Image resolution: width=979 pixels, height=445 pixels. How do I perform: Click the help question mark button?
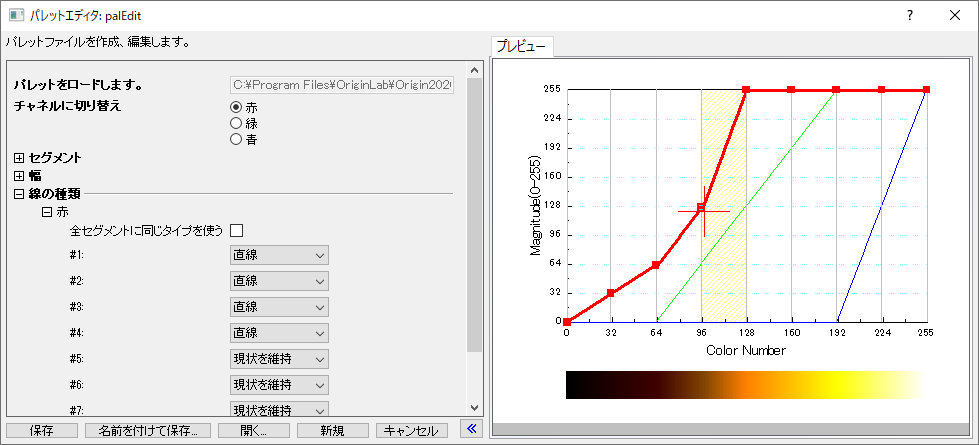[911, 16]
